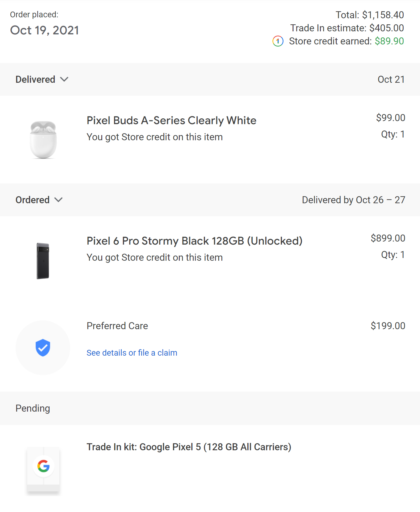Screen dimensions: 420x512
Task: Click the Pending section header
Action: point(33,408)
